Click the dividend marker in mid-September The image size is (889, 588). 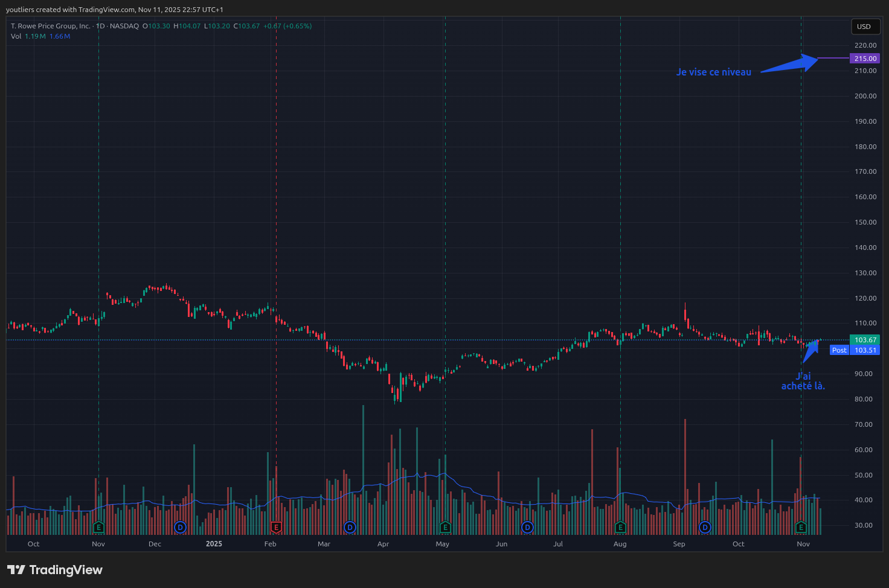pyautogui.click(x=705, y=528)
